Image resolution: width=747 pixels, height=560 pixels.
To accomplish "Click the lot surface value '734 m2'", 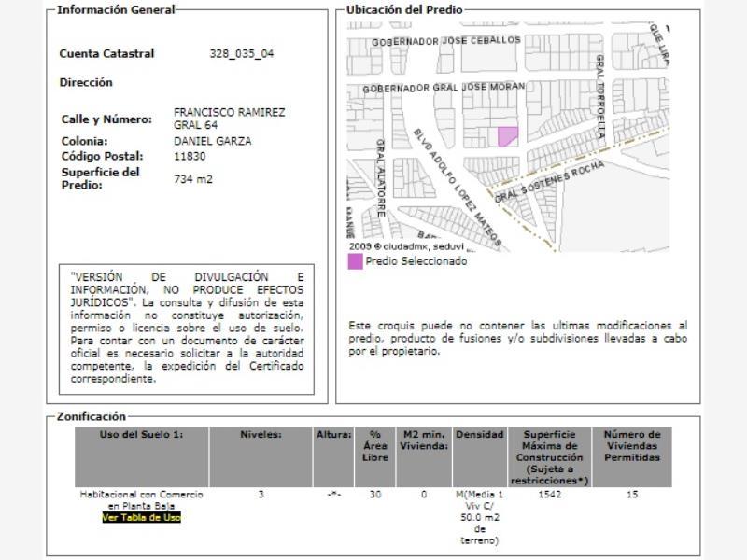I will [193, 179].
